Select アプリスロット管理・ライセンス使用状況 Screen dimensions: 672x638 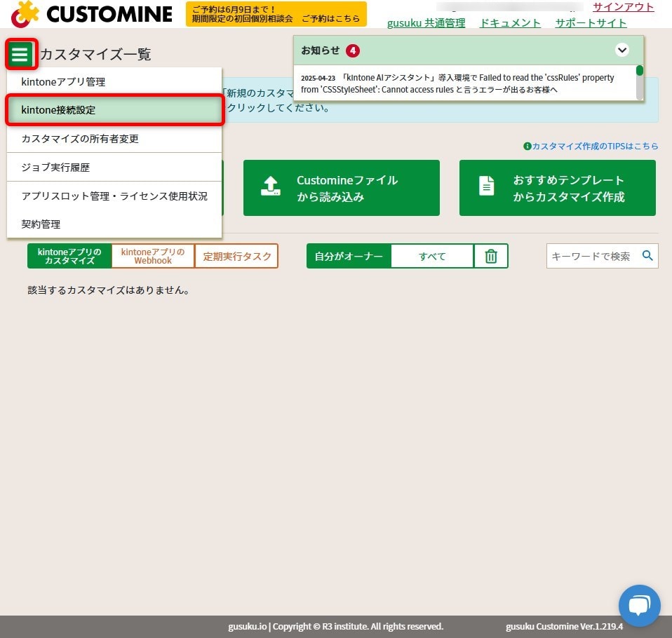(x=114, y=196)
